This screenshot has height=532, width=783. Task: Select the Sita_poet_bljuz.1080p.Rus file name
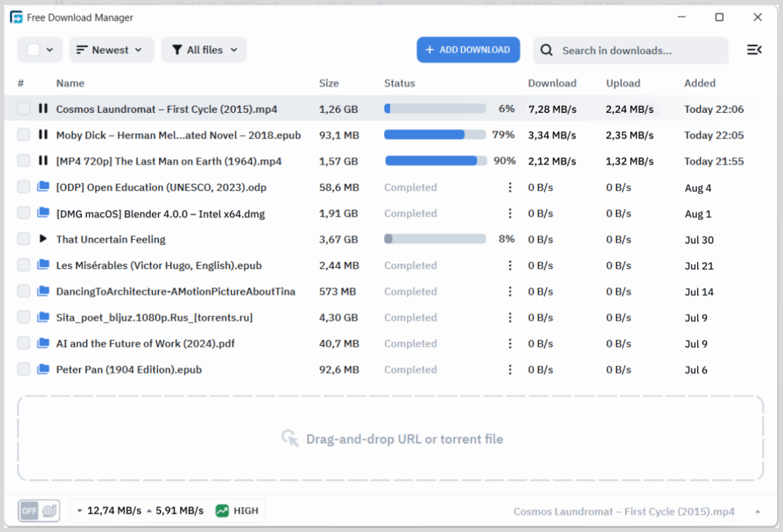coord(154,317)
